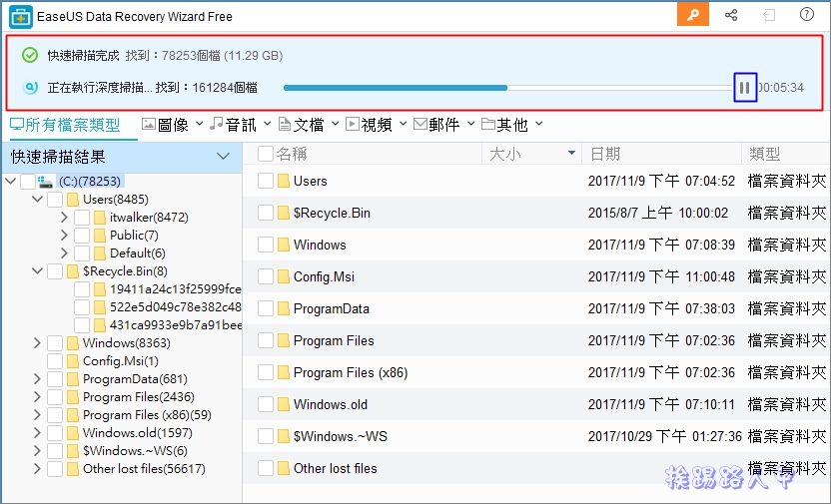Click the (C:) drive icon in tree
The image size is (831, 504).
(46, 182)
